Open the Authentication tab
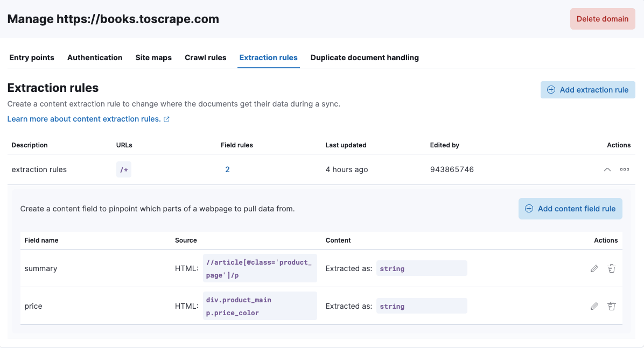 pos(95,58)
